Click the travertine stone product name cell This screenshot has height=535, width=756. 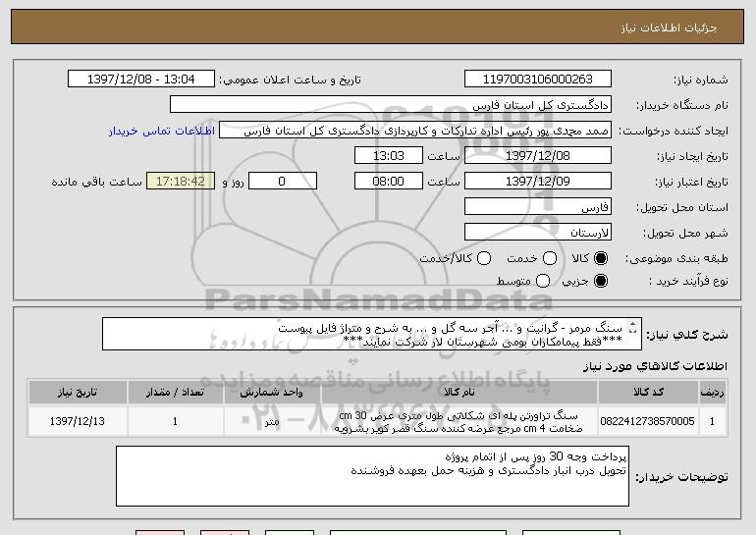[459, 421]
